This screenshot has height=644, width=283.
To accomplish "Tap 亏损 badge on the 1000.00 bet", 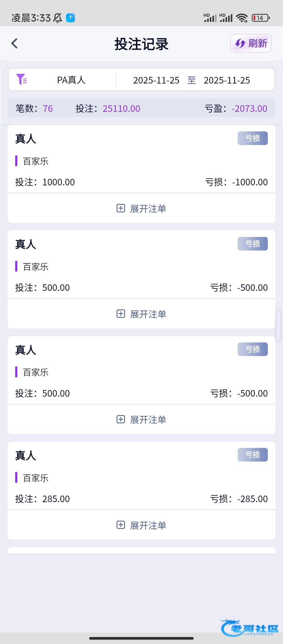I will pyautogui.click(x=252, y=138).
